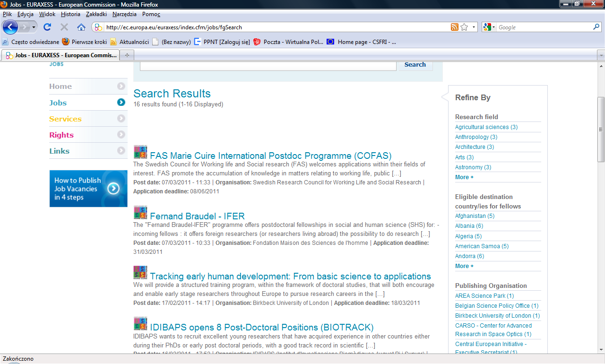Click the Google search magnifier icon
Image resolution: width=605 pixels, height=364 pixels.
coord(596,27)
